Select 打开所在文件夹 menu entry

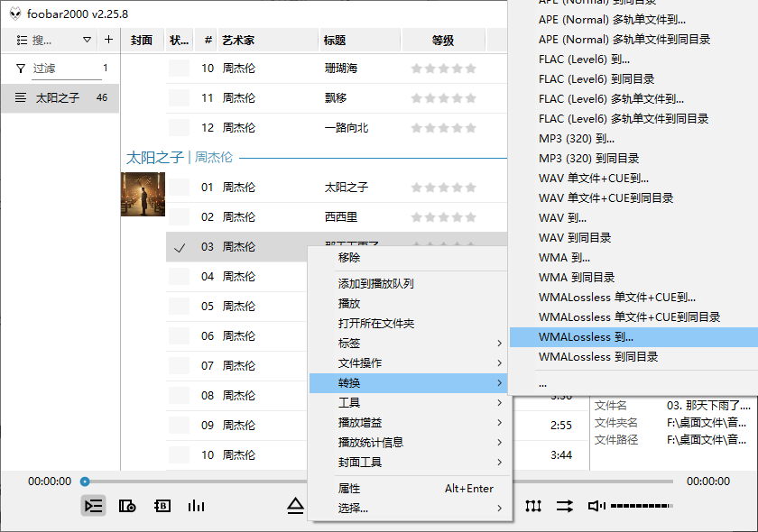tap(408, 324)
